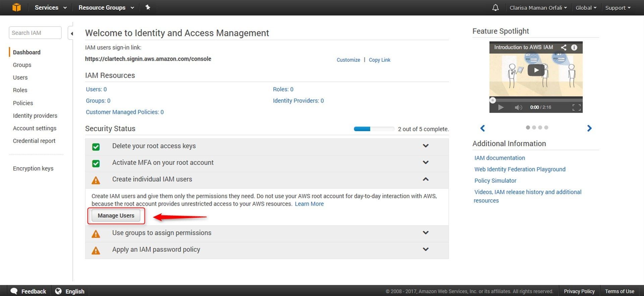Screen dimensions: 644x296
Task: Click the Feedback speech bubble icon
Action: point(14,291)
